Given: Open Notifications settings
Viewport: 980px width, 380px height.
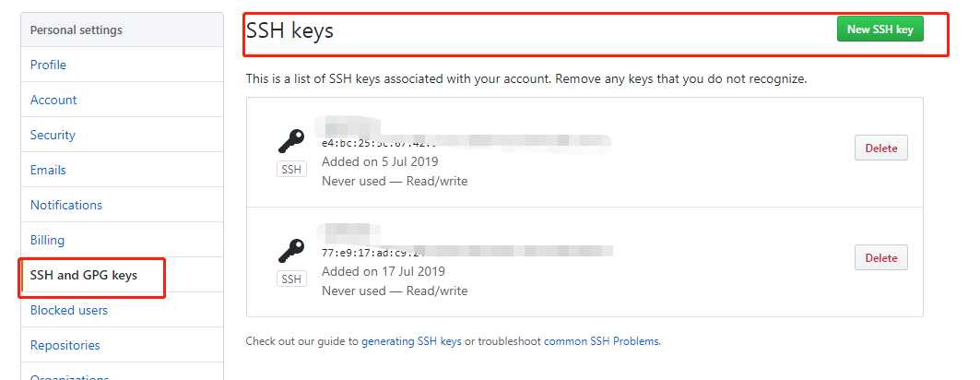Looking at the screenshot, I should pos(66,205).
